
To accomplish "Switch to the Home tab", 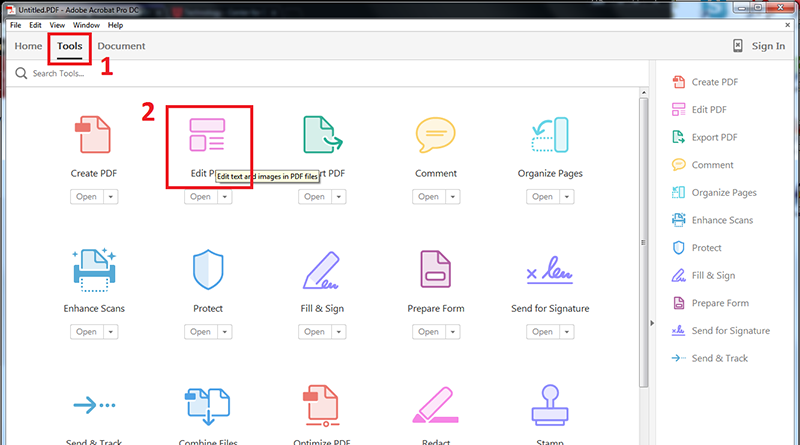I will pos(28,46).
